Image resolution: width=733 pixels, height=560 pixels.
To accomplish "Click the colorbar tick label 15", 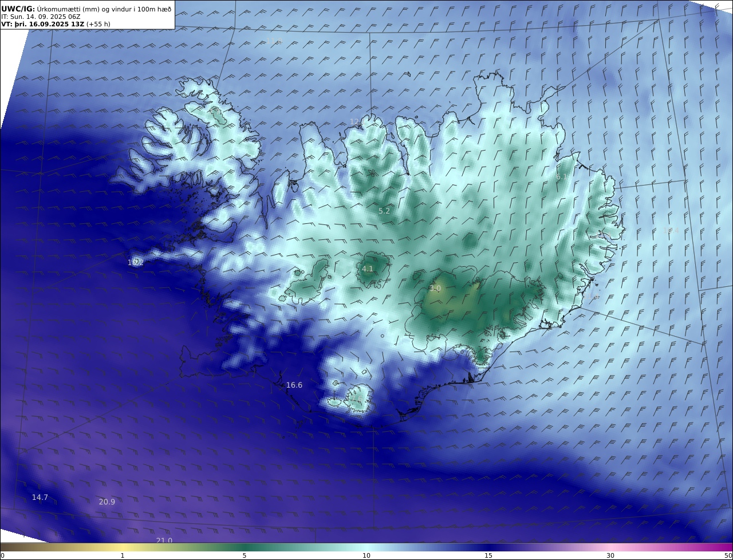I will tap(488, 555).
